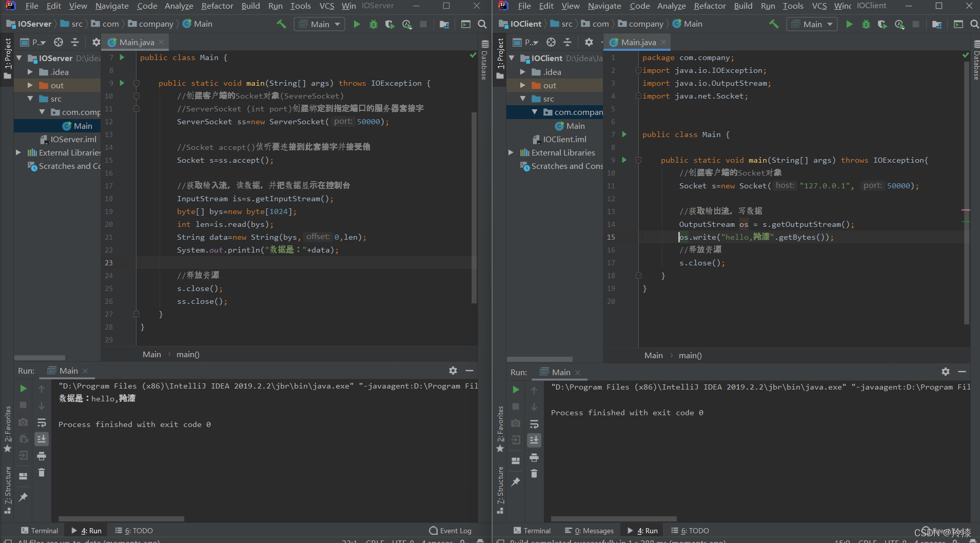Rerun Main in IOServer Run panel
The image size is (980, 543).
coord(23,389)
